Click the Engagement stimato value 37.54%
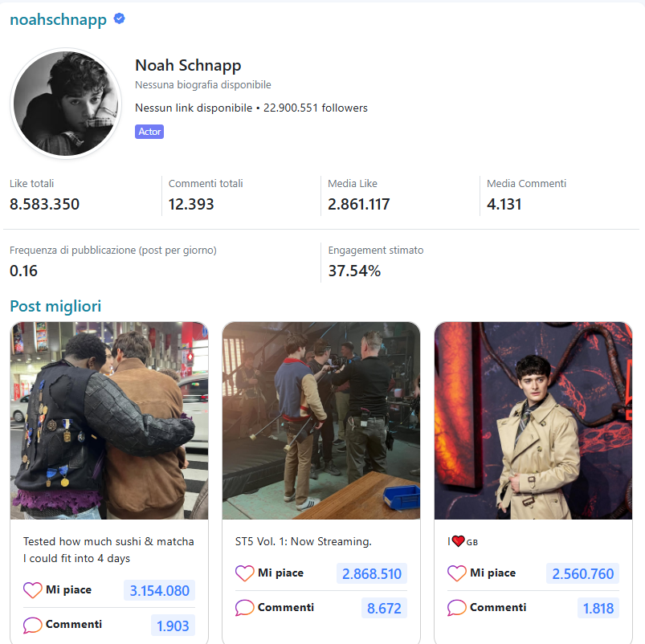Image resolution: width=645 pixels, height=644 pixels. 354,271
